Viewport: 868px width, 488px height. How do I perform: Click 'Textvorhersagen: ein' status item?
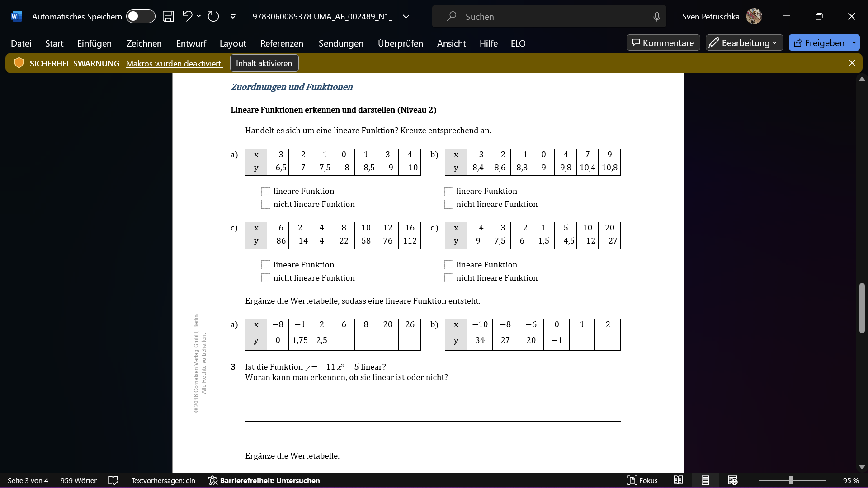pos(163,480)
